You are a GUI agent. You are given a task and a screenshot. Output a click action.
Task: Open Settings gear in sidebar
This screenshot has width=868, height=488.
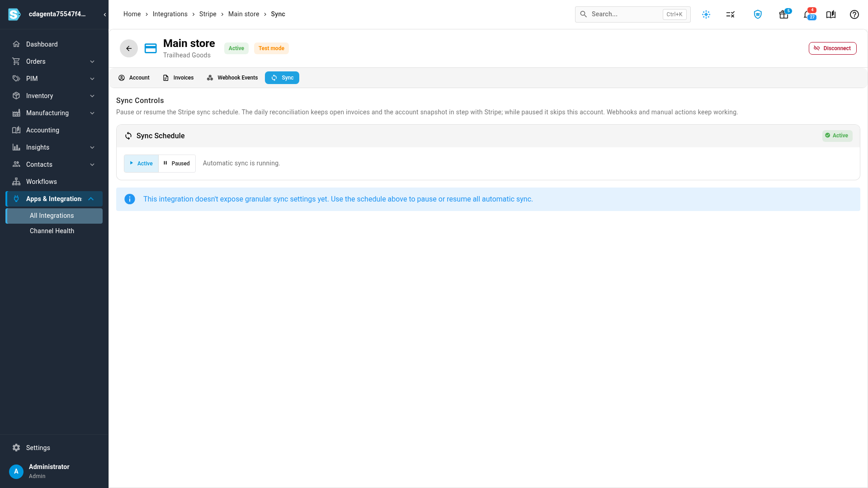[16, 448]
